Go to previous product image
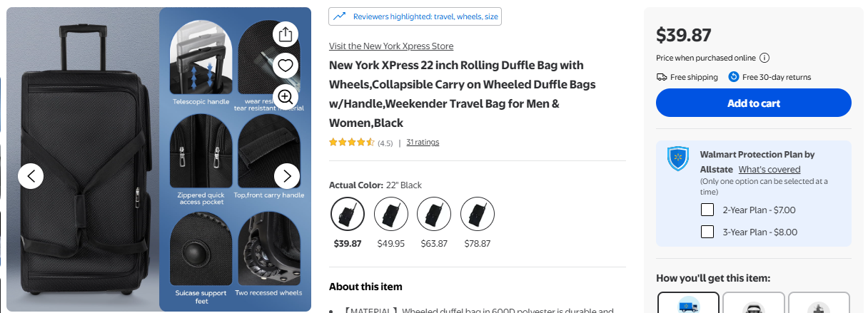The width and height of the screenshot is (868, 313). (31, 175)
